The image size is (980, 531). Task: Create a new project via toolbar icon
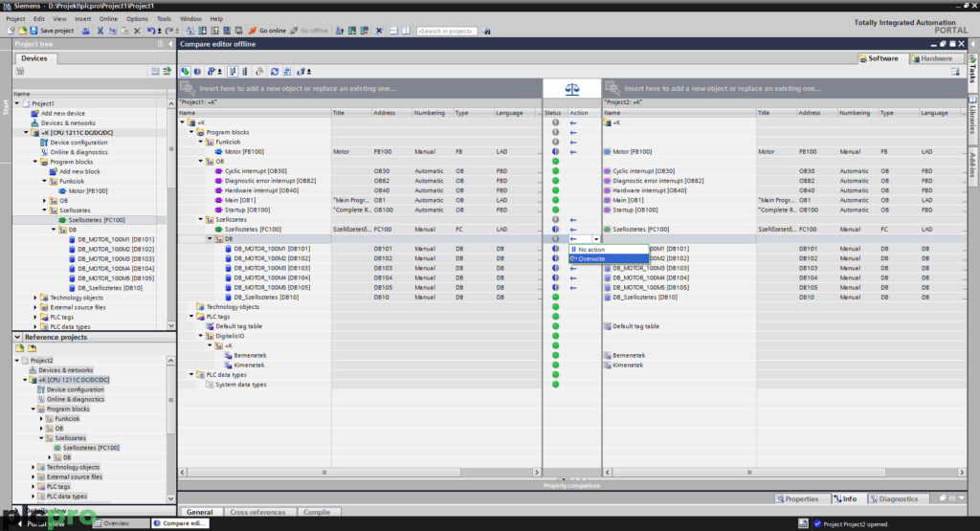pyautogui.click(x=11, y=31)
